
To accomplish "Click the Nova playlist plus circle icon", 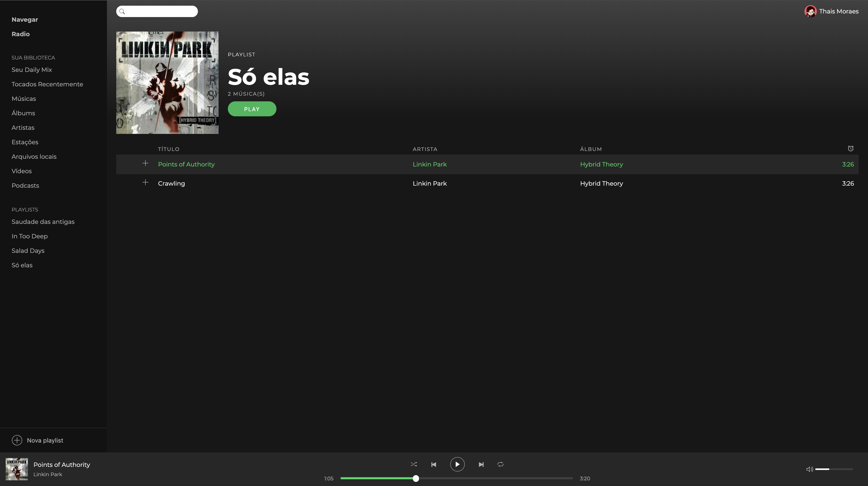I will [x=17, y=440].
